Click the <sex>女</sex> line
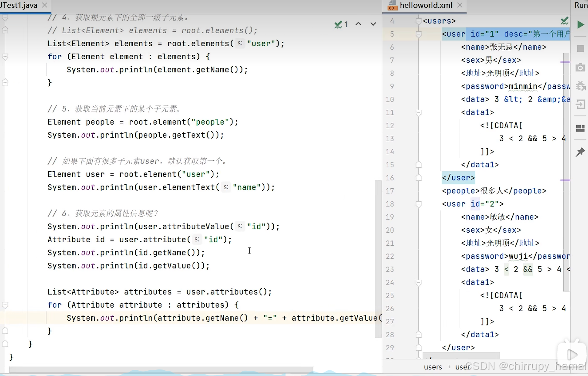The height and width of the screenshot is (376, 588). (491, 230)
